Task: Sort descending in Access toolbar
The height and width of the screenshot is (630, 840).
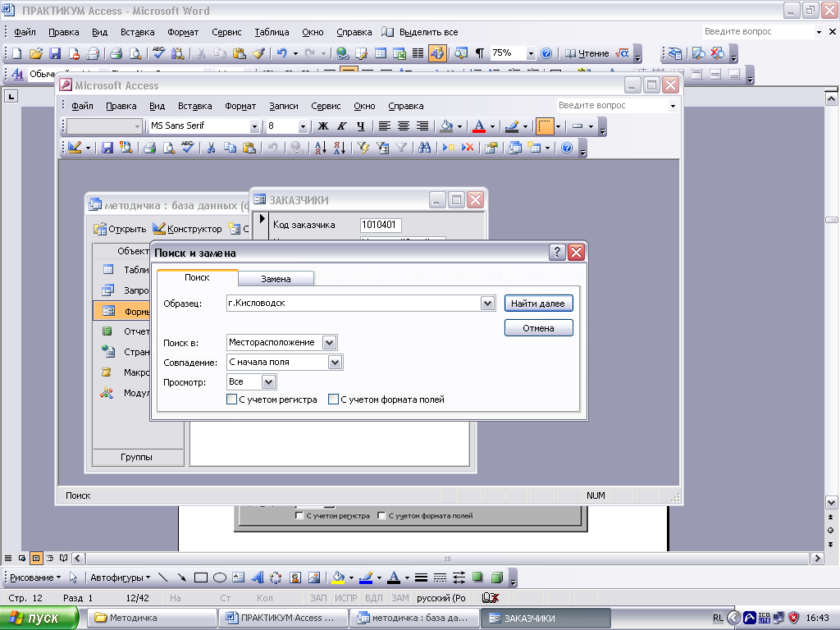Action: point(340,148)
